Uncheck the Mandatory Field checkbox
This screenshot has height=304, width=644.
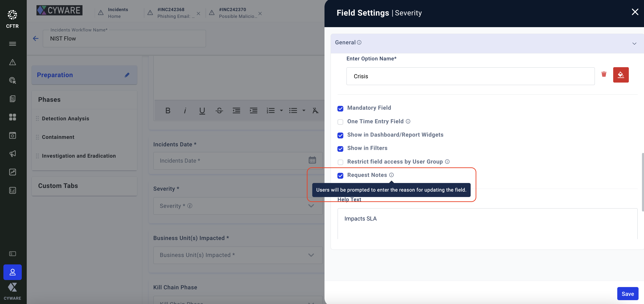(340, 109)
